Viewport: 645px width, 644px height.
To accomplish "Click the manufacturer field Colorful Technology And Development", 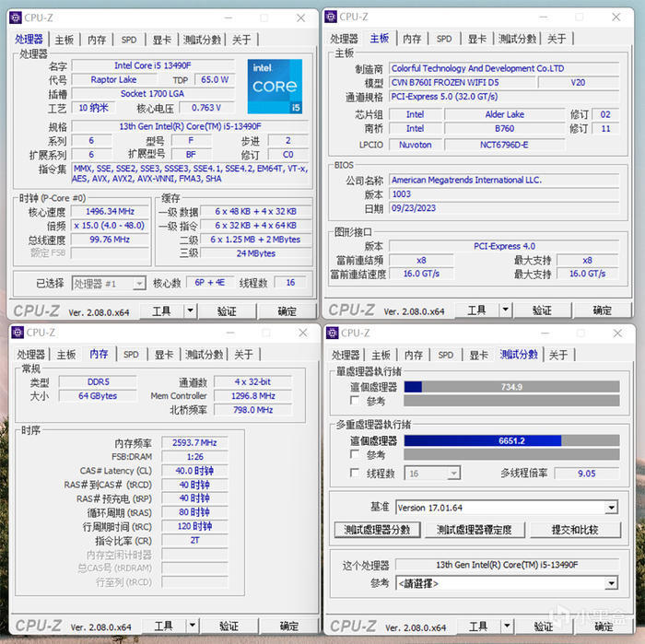I will click(504, 69).
